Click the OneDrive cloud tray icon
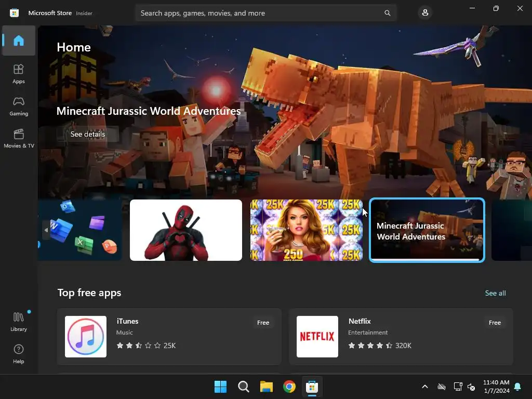532x399 pixels. tap(442, 387)
